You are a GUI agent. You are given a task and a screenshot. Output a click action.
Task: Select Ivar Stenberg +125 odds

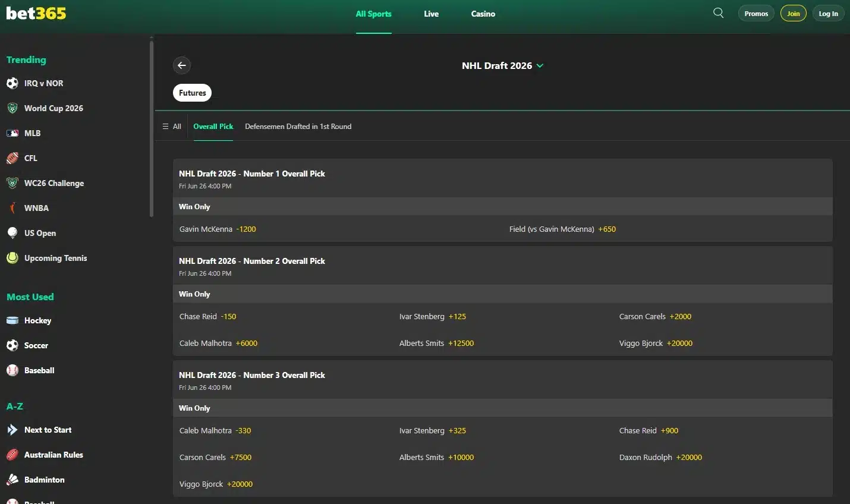coord(433,316)
